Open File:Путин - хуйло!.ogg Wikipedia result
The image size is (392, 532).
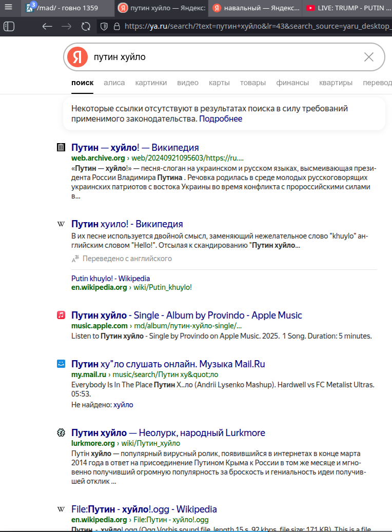[x=144, y=509]
